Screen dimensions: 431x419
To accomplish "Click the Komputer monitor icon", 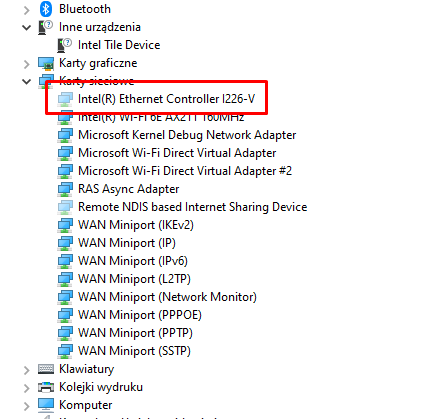I will pos(46,405).
